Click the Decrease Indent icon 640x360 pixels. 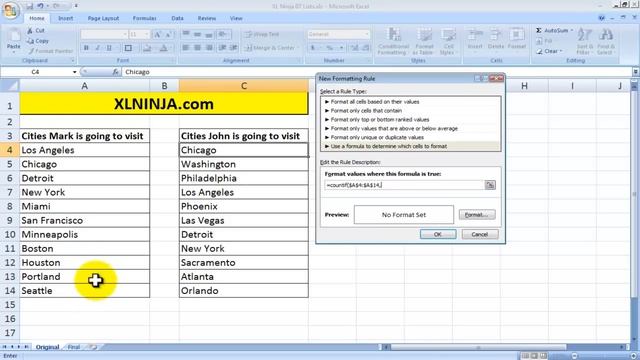222,48
